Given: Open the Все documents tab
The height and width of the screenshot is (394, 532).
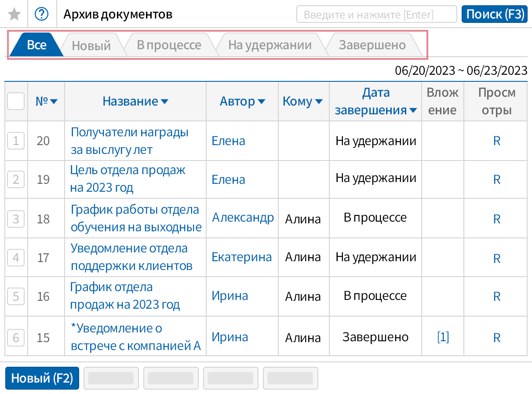Looking at the screenshot, I should click(x=37, y=44).
